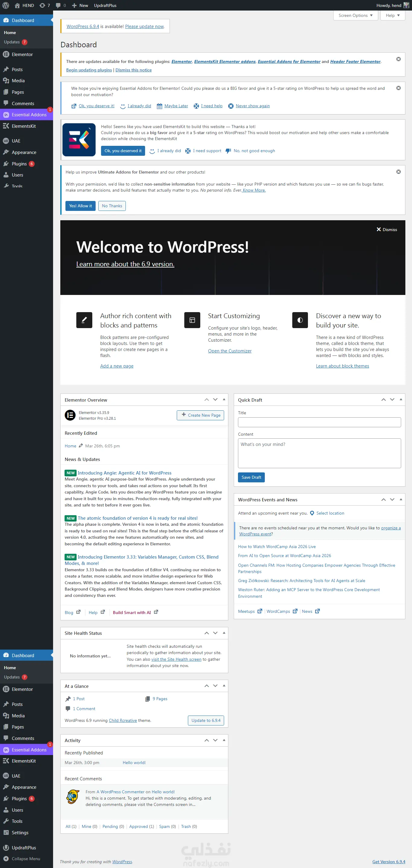
Task: Expand the Screen Options dropdown
Action: coord(356,15)
